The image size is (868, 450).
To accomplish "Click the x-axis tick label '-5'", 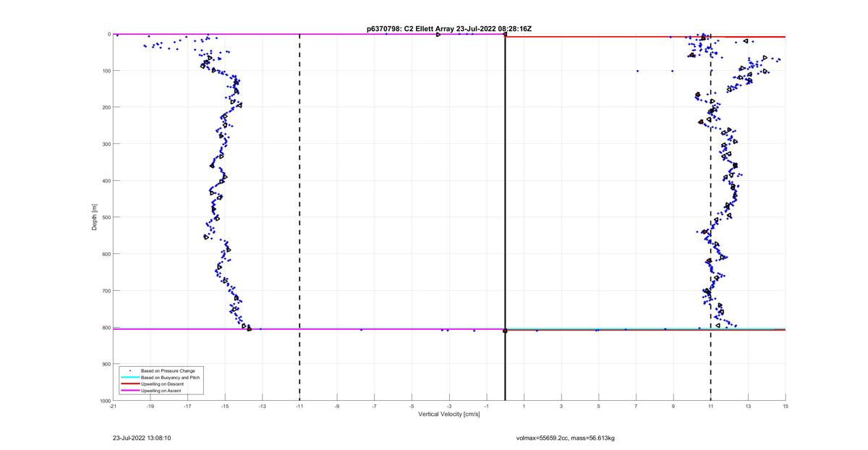I will point(412,406).
